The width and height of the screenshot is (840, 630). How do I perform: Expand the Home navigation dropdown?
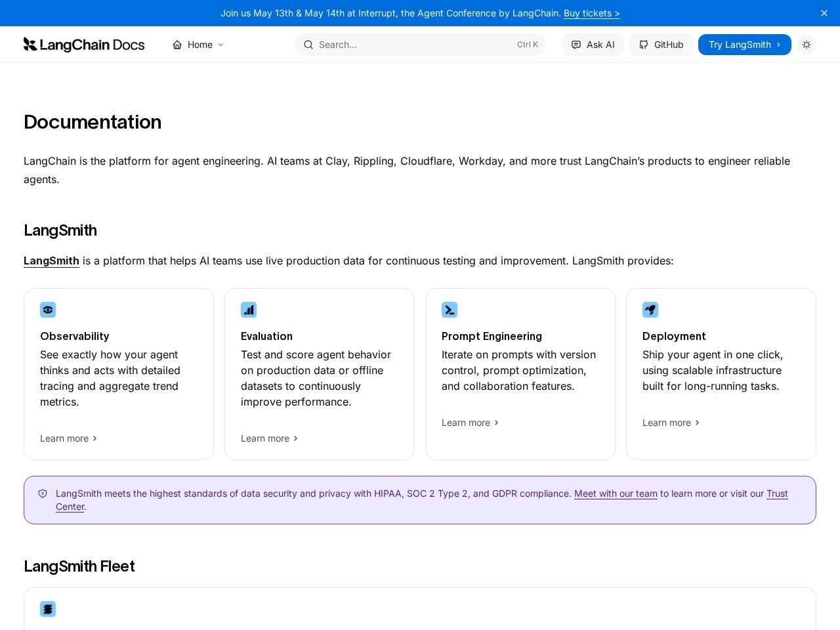[198, 45]
